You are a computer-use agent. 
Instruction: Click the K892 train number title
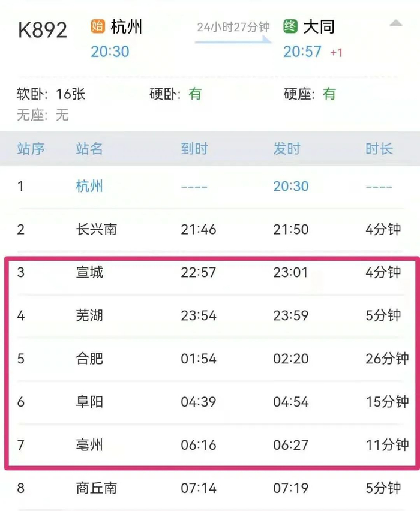43,30
